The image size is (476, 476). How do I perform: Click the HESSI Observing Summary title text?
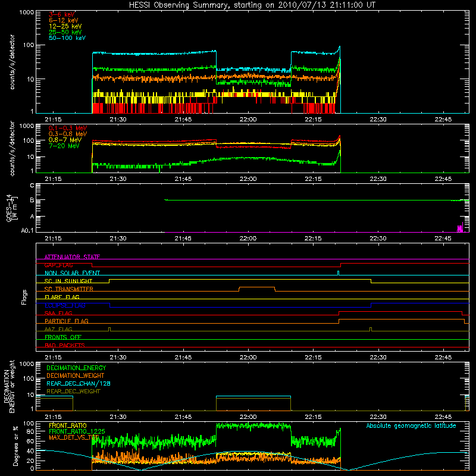tap(252, 5)
